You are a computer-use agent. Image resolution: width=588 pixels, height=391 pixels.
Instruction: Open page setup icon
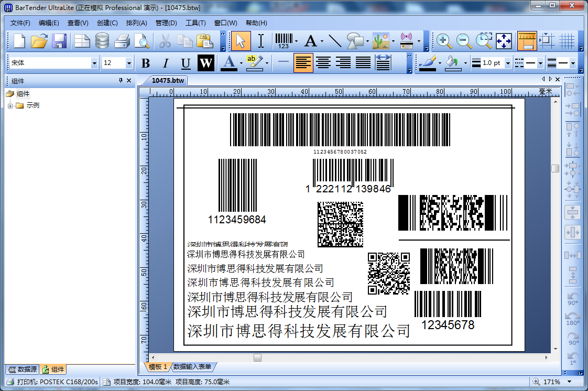pyautogui.click(x=82, y=41)
